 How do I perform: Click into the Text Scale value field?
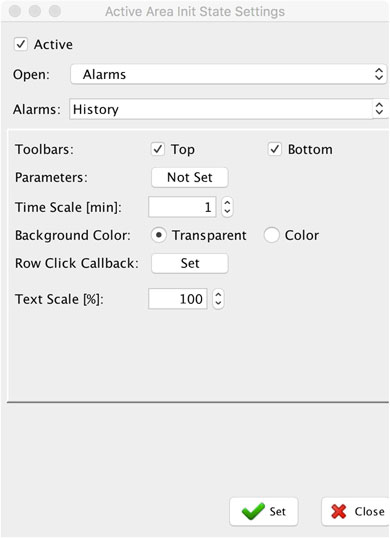click(x=178, y=299)
